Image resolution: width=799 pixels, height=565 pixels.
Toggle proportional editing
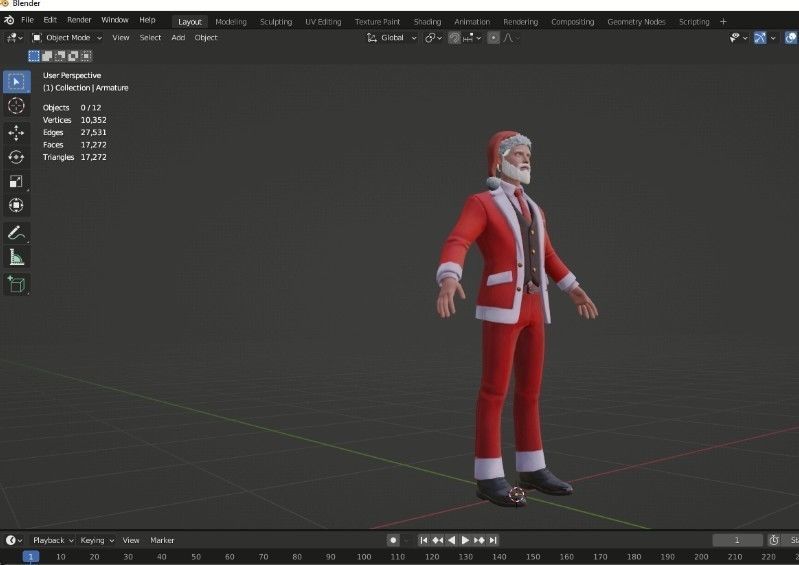tap(493, 38)
